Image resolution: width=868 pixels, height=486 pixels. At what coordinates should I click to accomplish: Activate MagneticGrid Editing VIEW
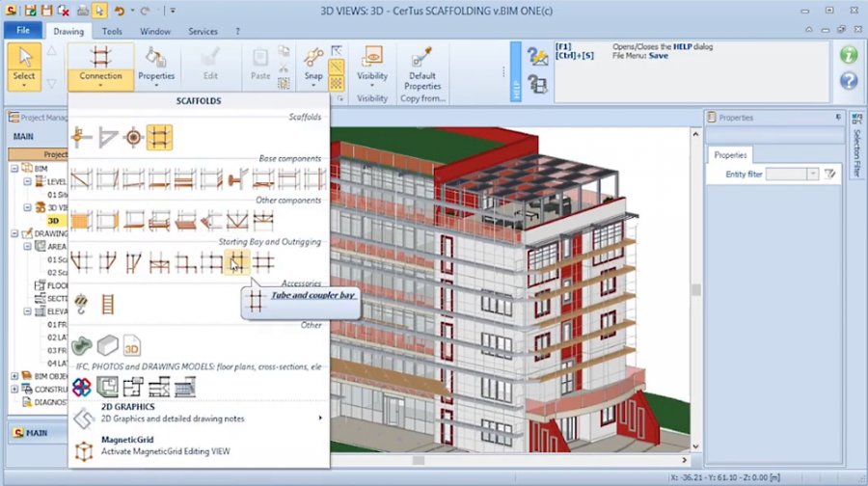click(199, 445)
